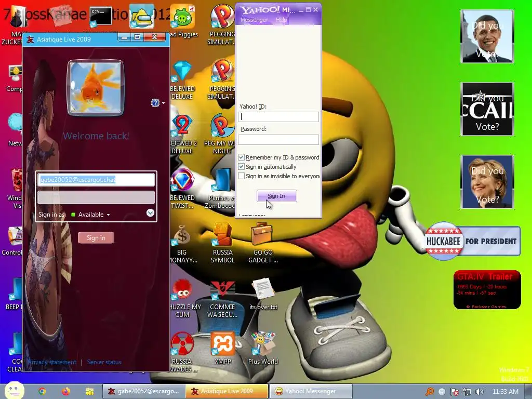
Task: Open the its over.txt file
Action: point(263,294)
